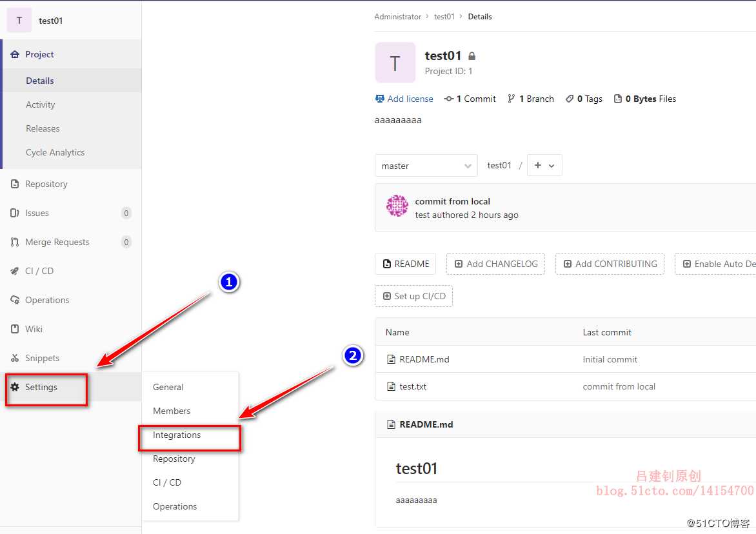Click the large T project avatar

tap(395, 63)
